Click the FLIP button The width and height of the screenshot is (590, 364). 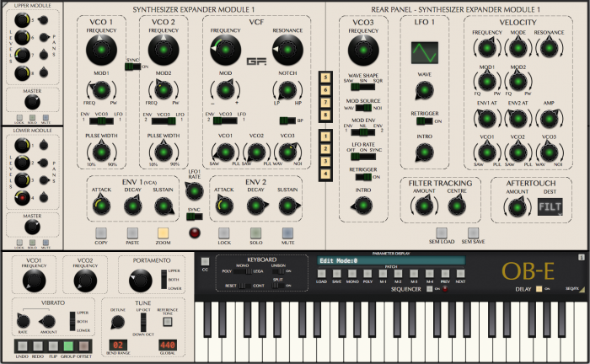(53, 346)
